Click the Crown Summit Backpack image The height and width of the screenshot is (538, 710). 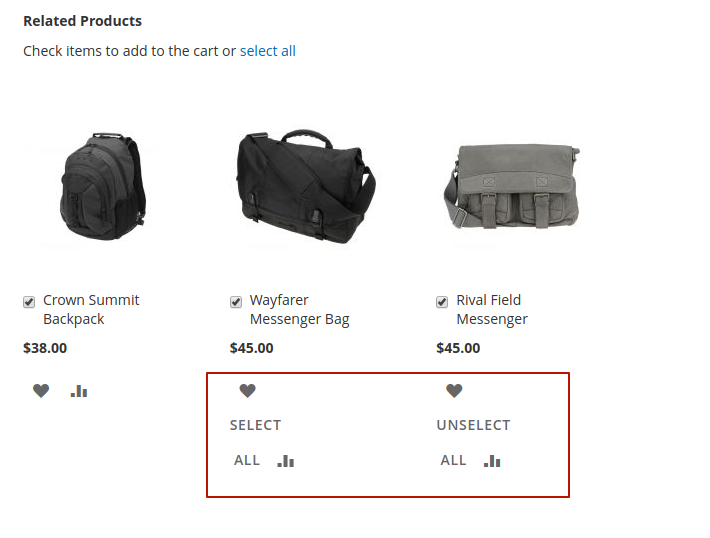(103, 186)
